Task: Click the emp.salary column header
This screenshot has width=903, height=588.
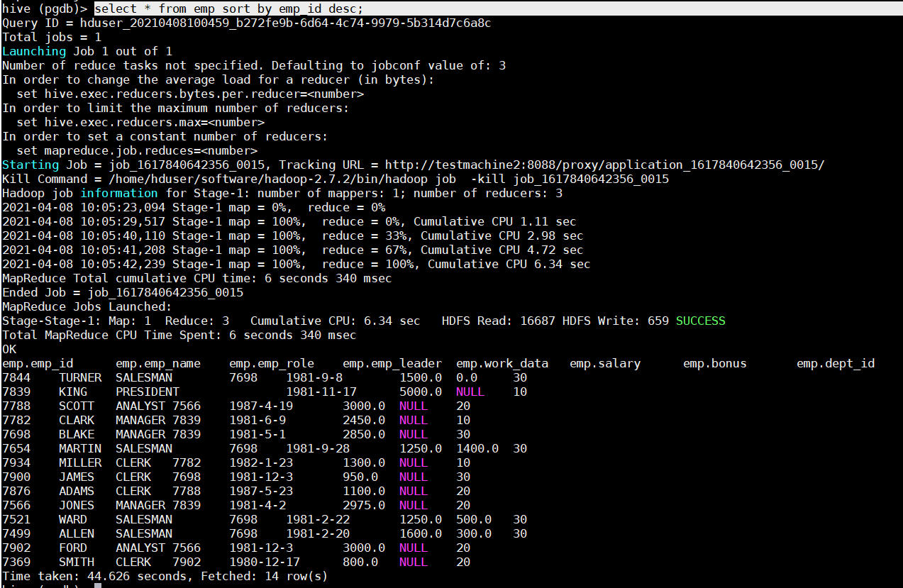Action: click(605, 363)
